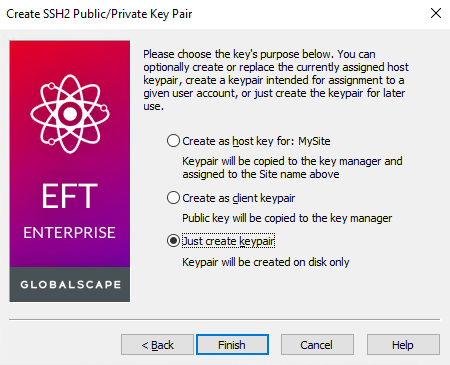
Task: Click Finish to create the keypair
Action: pos(232,345)
